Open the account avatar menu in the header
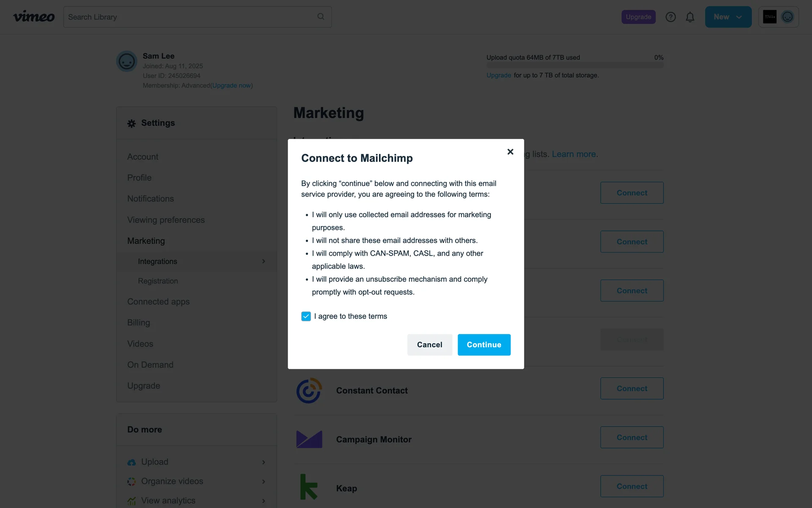Image resolution: width=812 pixels, height=508 pixels. 787,17
